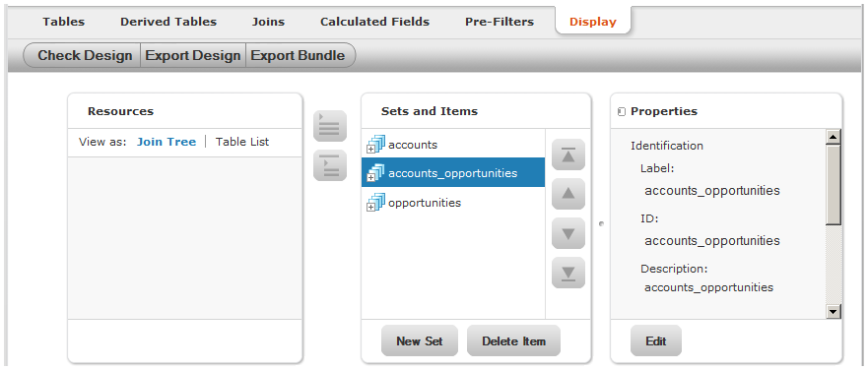Switch view to Join Tree
Viewport: 868px width, 370px height.
point(167,142)
